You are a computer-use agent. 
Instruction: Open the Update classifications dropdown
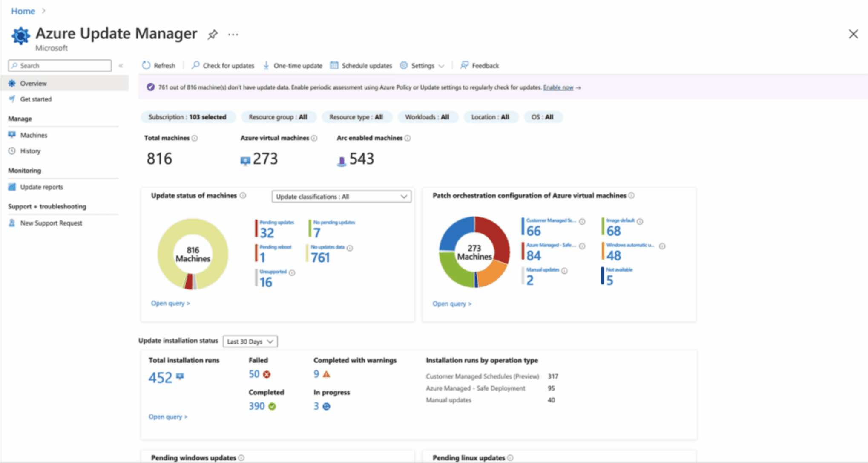pyautogui.click(x=341, y=197)
